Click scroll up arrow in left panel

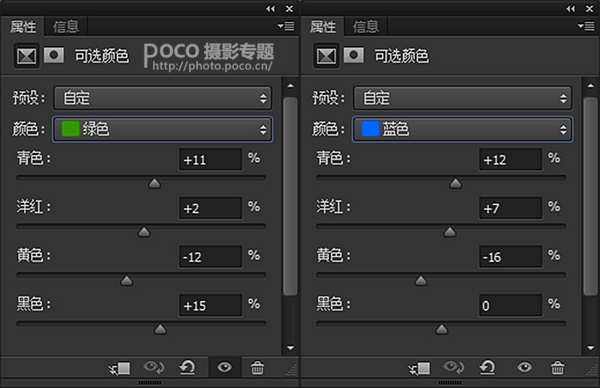(290, 86)
